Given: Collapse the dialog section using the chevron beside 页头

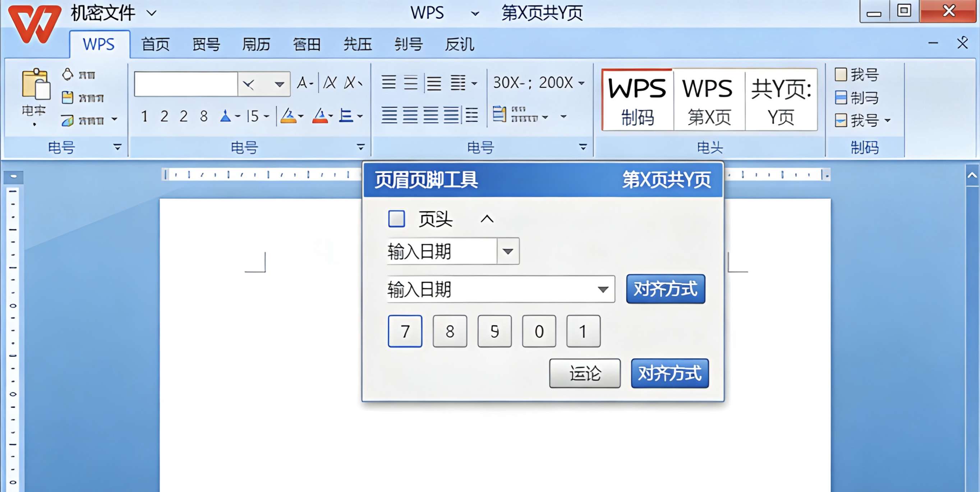Looking at the screenshot, I should pos(487,219).
